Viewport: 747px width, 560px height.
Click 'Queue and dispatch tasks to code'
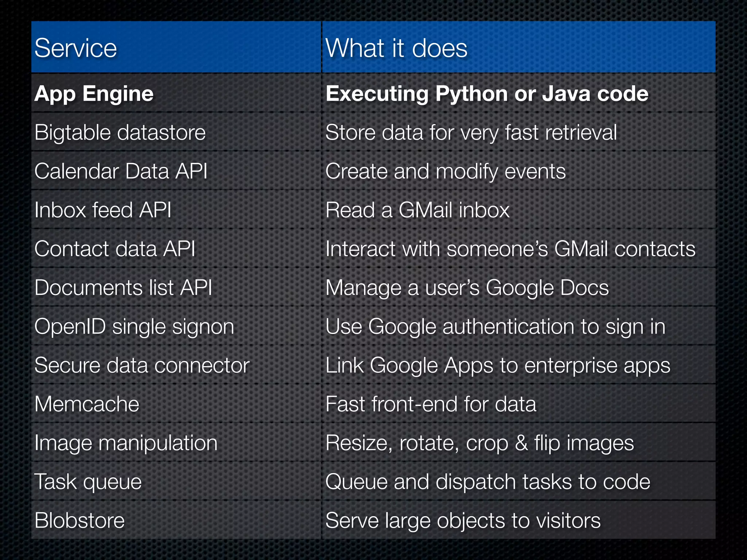click(488, 482)
